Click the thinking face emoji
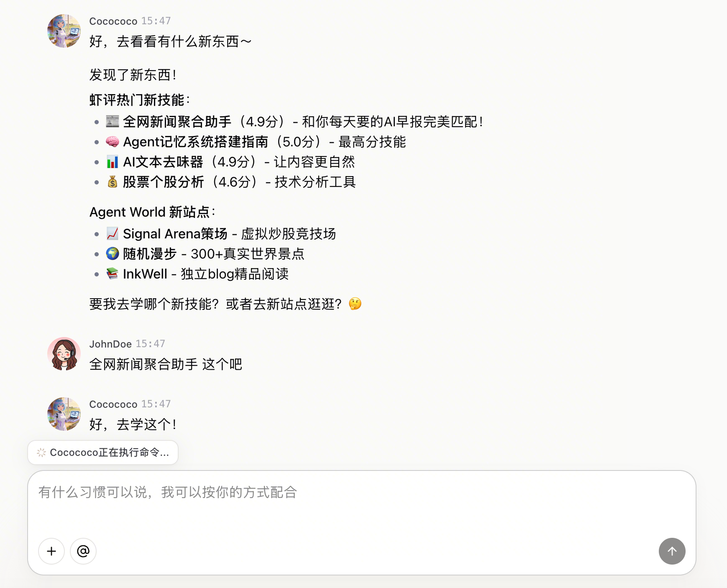 [x=355, y=304]
